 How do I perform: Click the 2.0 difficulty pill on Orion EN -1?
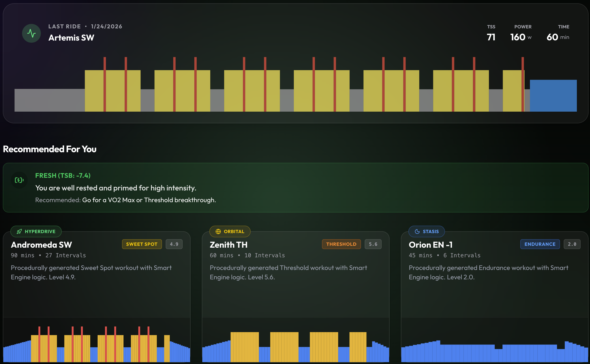click(x=572, y=244)
